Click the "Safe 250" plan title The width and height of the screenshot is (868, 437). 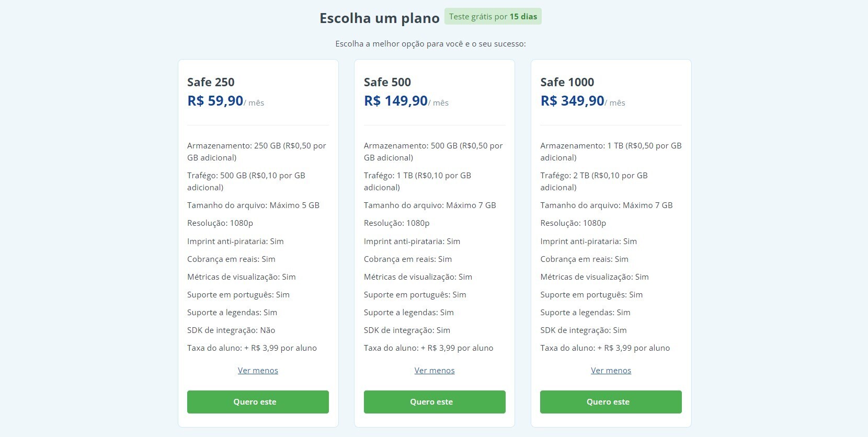pos(211,82)
